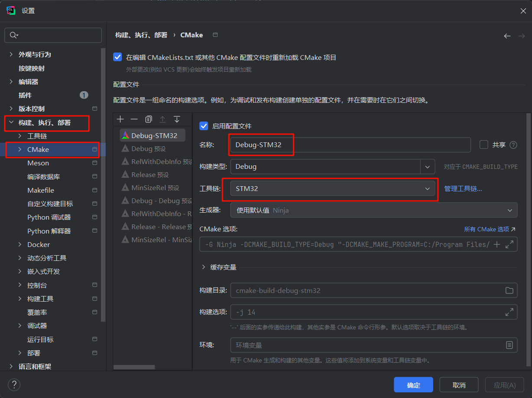532x398 pixels.
Task: Open 管理工具链 link
Action: point(463,188)
